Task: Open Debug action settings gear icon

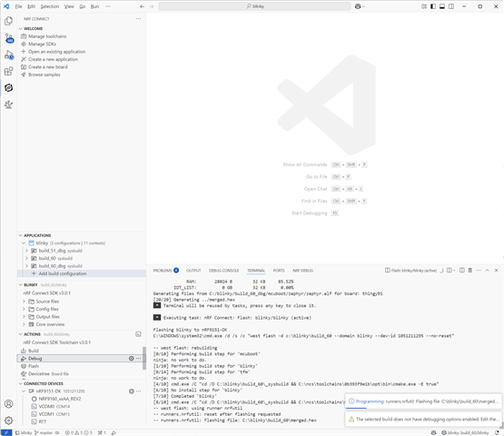Action: [x=131, y=359]
